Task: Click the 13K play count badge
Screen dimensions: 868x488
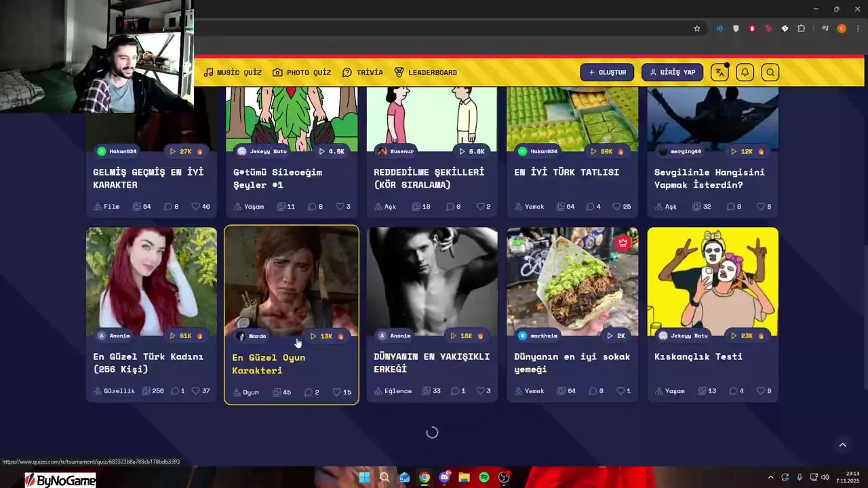Action: (327, 336)
